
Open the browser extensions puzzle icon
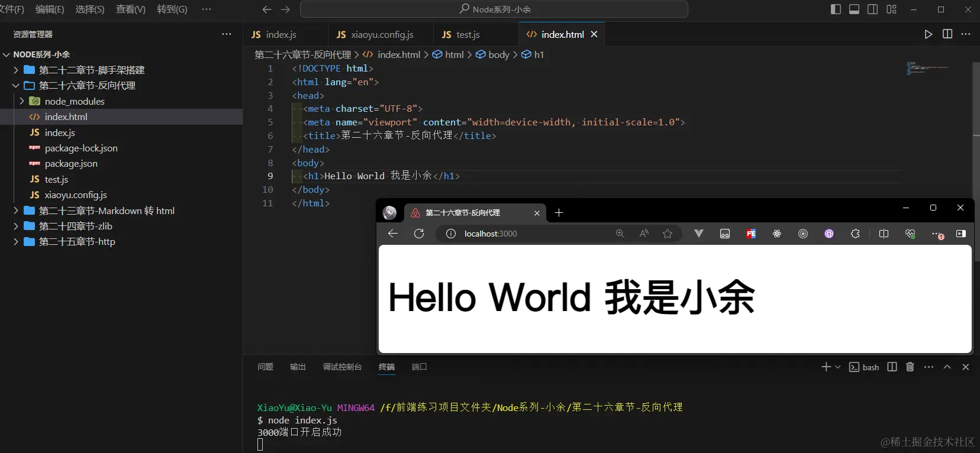click(855, 234)
